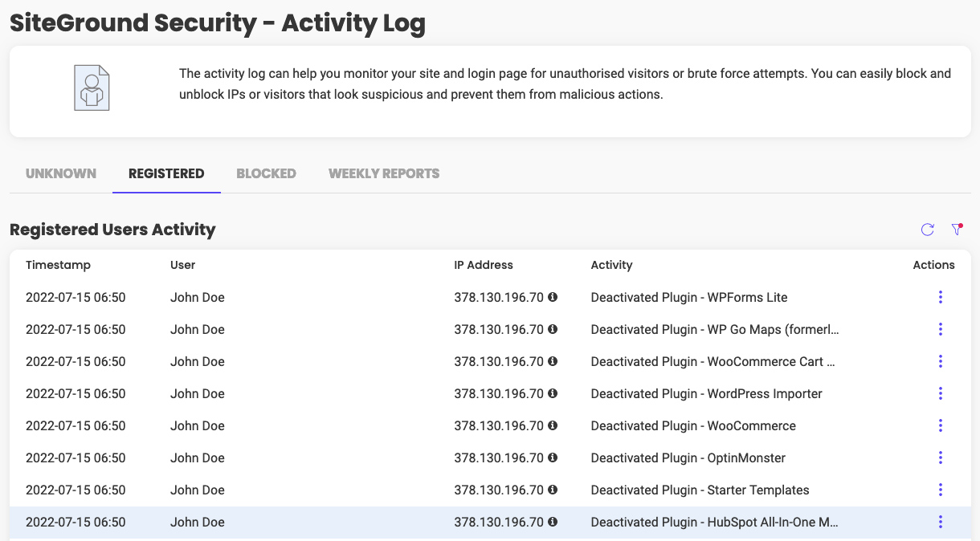Open actions menu for WordPress Importer row
980x541 pixels.
coord(940,393)
